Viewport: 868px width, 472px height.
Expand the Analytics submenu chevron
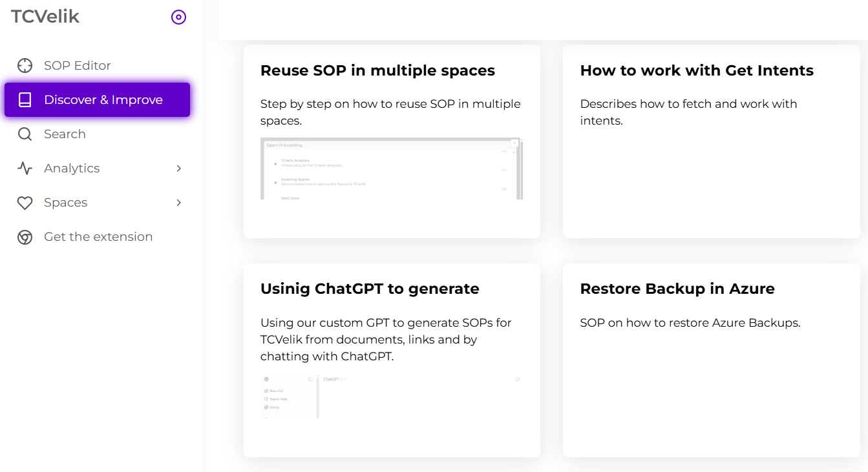pyautogui.click(x=179, y=169)
